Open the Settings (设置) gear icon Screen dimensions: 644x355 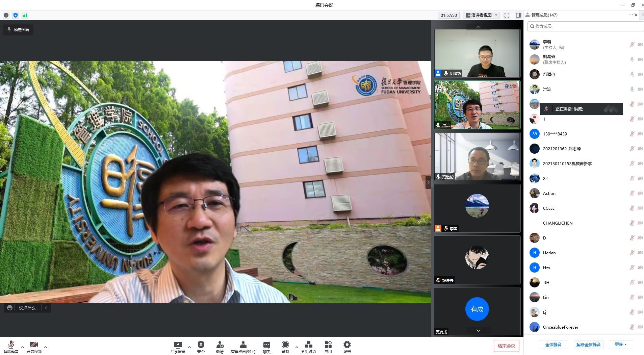point(347,345)
